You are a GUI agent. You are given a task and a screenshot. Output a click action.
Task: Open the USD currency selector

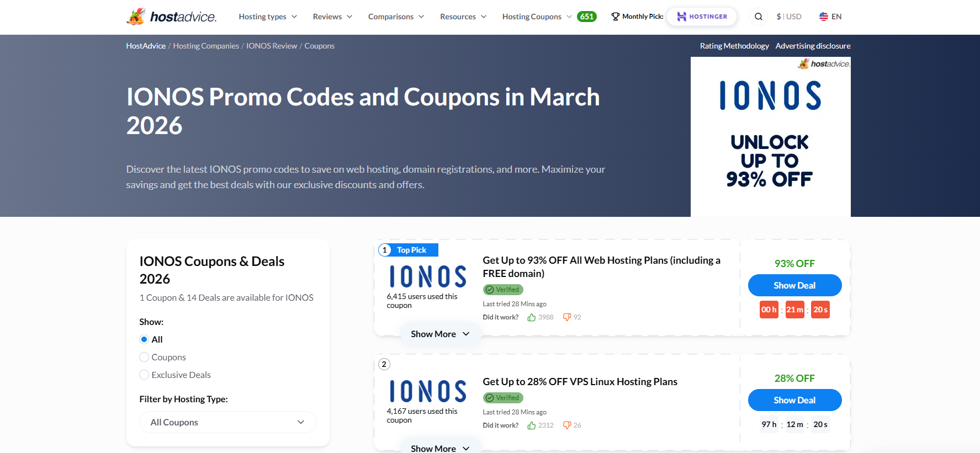click(x=789, y=17)
